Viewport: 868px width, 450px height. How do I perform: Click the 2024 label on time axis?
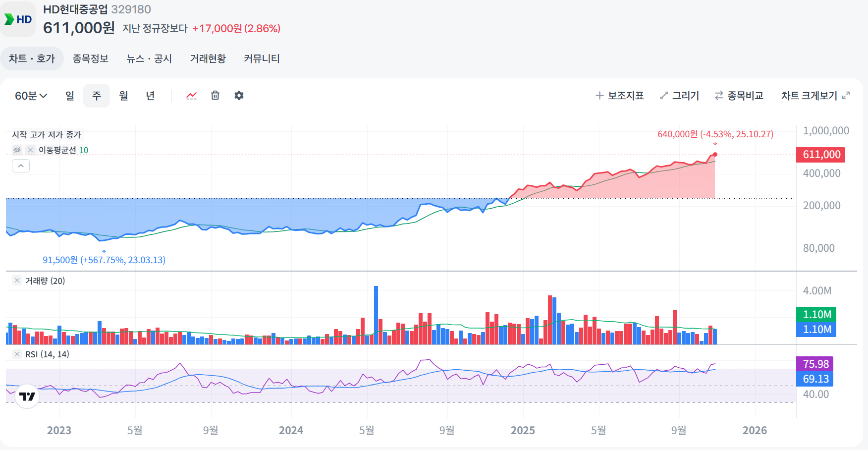[x=291, y=430]
